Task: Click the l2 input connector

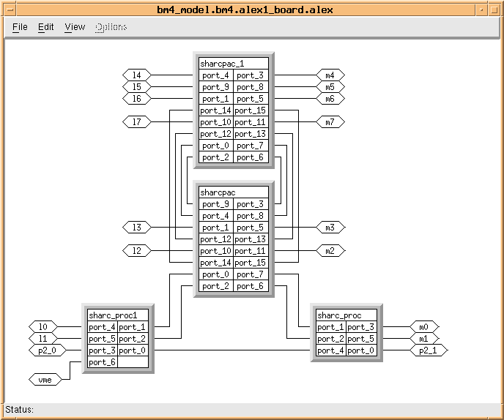Action: coord(136,251)
